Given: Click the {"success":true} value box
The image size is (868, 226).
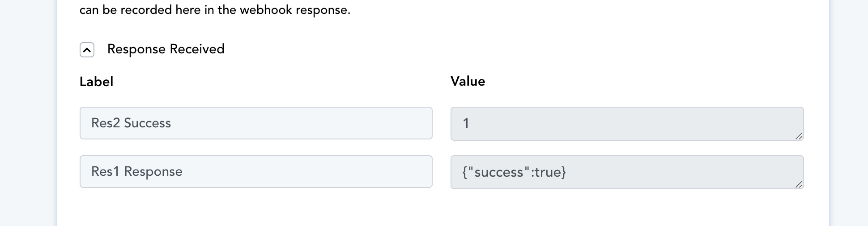Looking at the screenshot, I should (627, 172).
